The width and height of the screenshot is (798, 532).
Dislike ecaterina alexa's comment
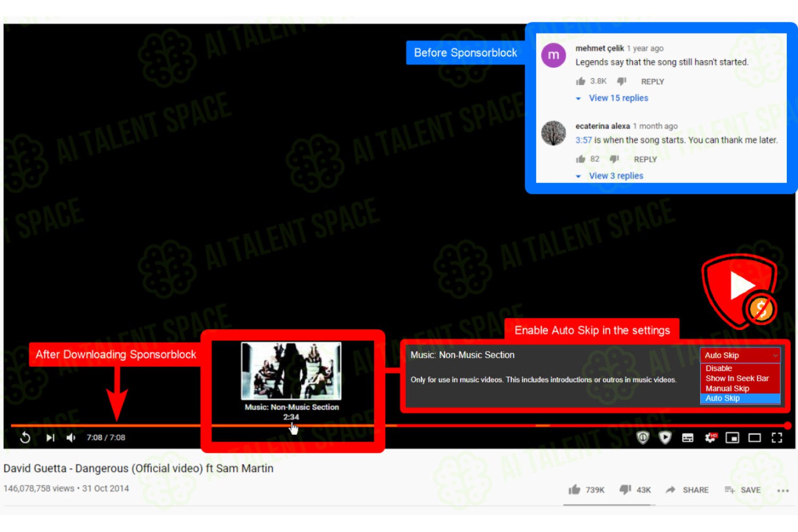coord(614,159)
